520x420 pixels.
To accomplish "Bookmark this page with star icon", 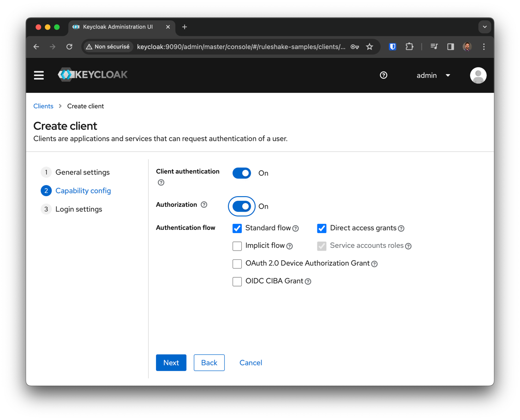I will point(370,47).
